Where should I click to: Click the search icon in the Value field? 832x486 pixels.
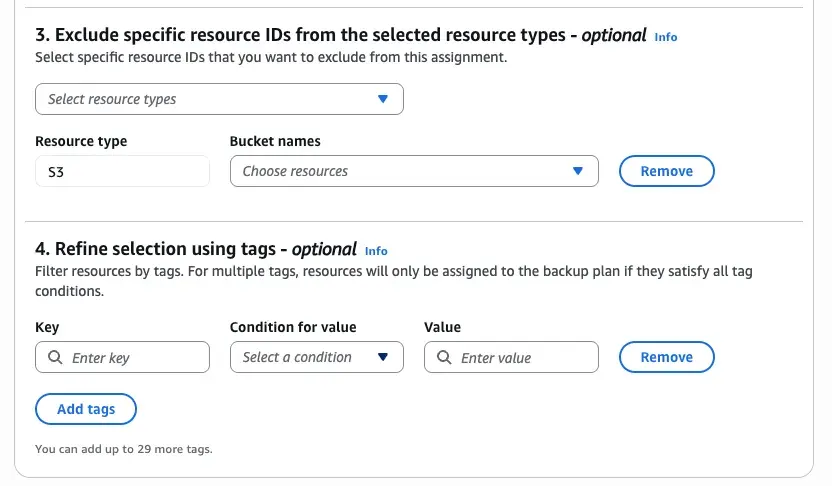click(443, 358)
